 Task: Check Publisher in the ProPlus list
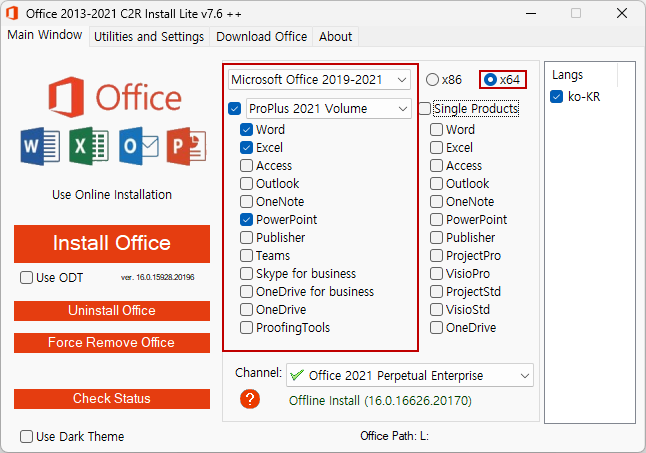(x=246, y=238)
